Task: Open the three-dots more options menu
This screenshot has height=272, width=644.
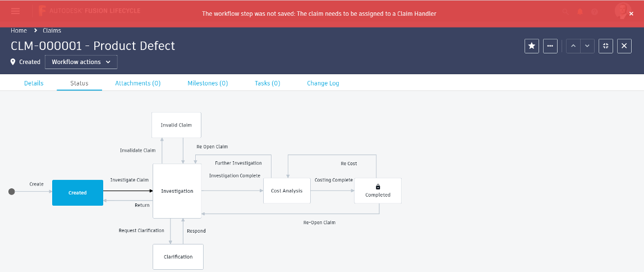Action: [x=550, y=46]
